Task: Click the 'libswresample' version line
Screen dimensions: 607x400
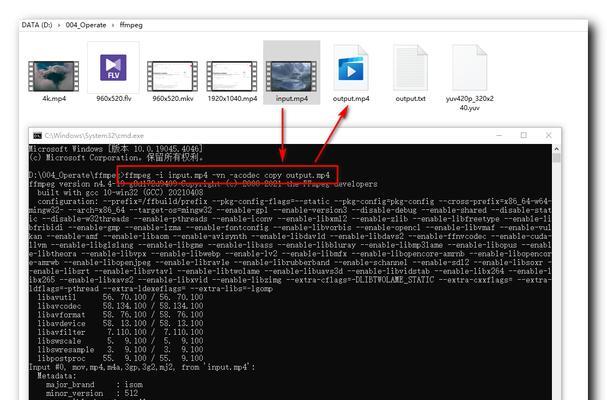Action: pyautogui.click(x=120, y=350)
